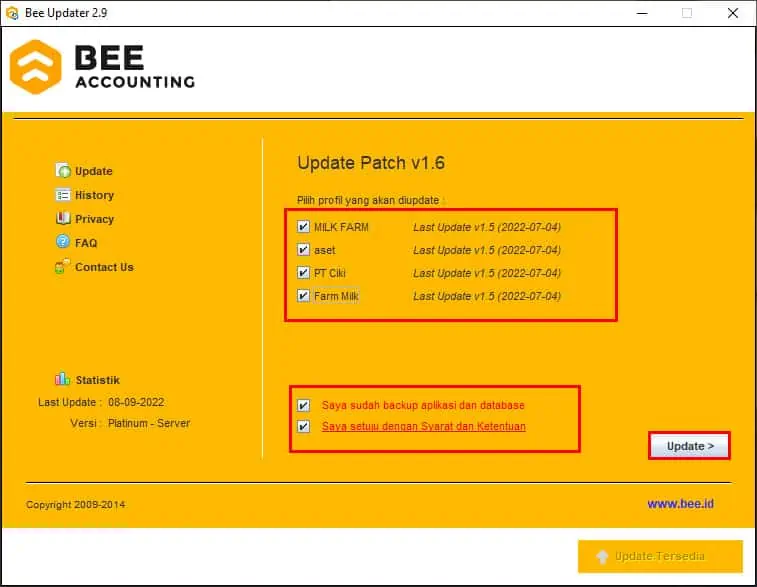The image size is (757, 587).
Task: Visit the www.bee.id link
Action: point(680,503)
